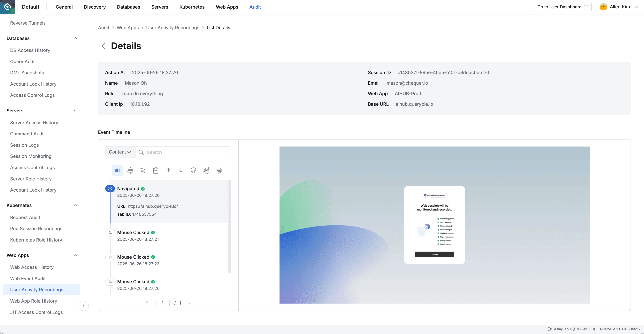Switch to the Kubernetes tab
This screenshot has width=644, height=334.
click(192, 7)
